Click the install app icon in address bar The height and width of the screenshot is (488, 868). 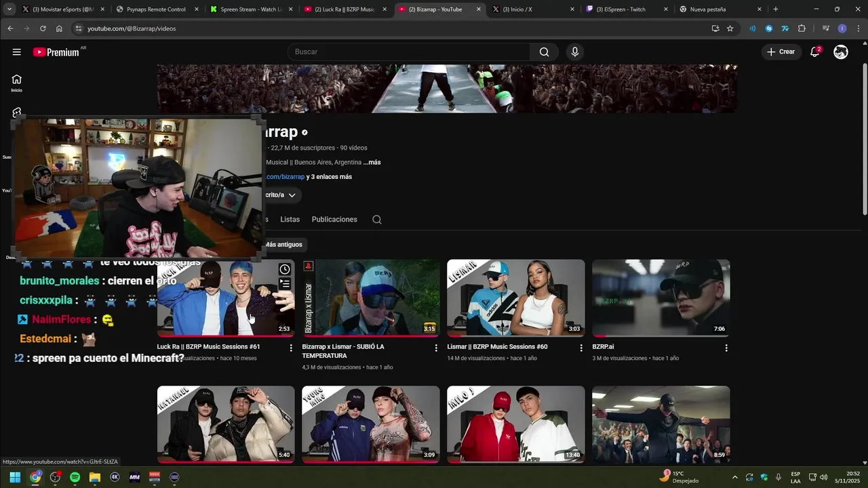pyautogui.click(x=715, y=28)
